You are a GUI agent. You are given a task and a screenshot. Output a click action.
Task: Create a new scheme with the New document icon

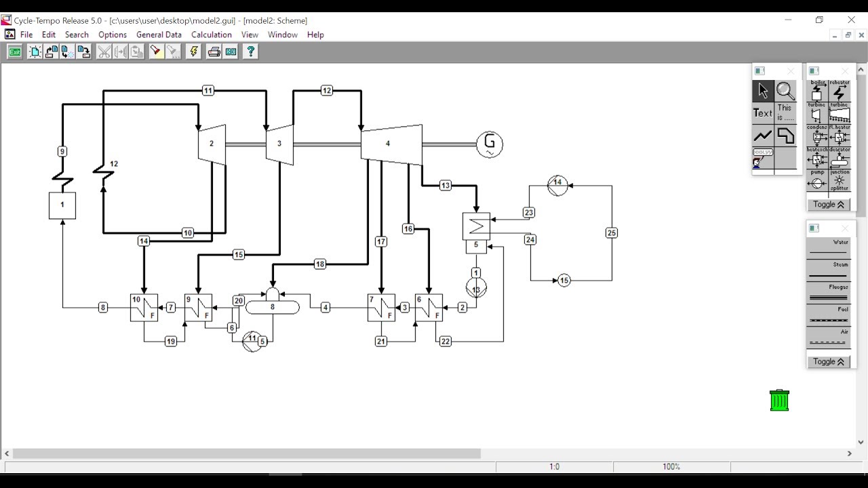coord(35,52)
